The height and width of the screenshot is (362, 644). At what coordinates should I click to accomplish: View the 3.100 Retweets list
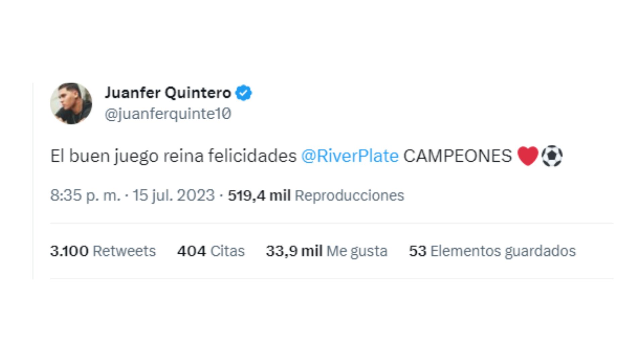(x=69, y=250)
